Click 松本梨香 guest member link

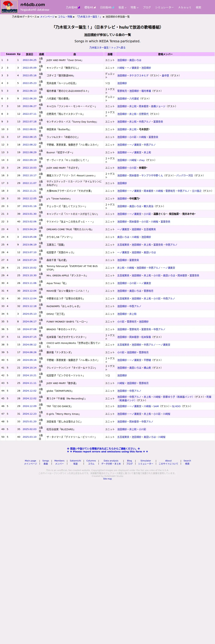[146, 337]
